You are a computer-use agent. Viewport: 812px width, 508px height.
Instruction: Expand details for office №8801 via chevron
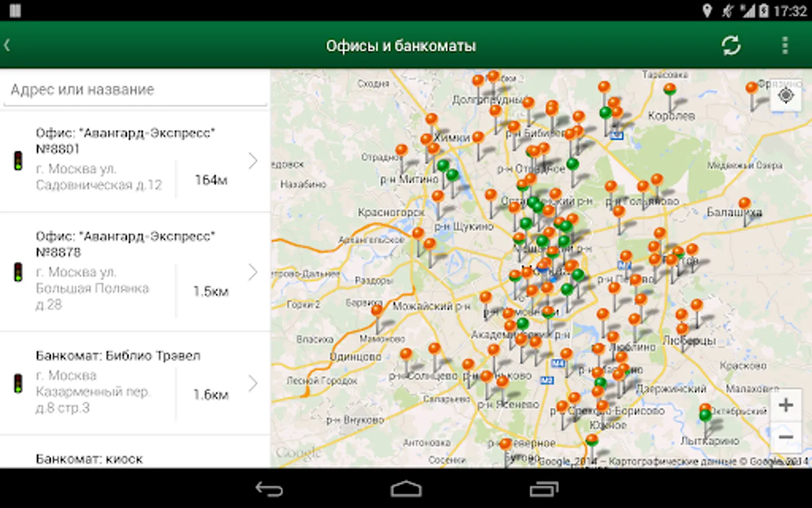[253, 161]
